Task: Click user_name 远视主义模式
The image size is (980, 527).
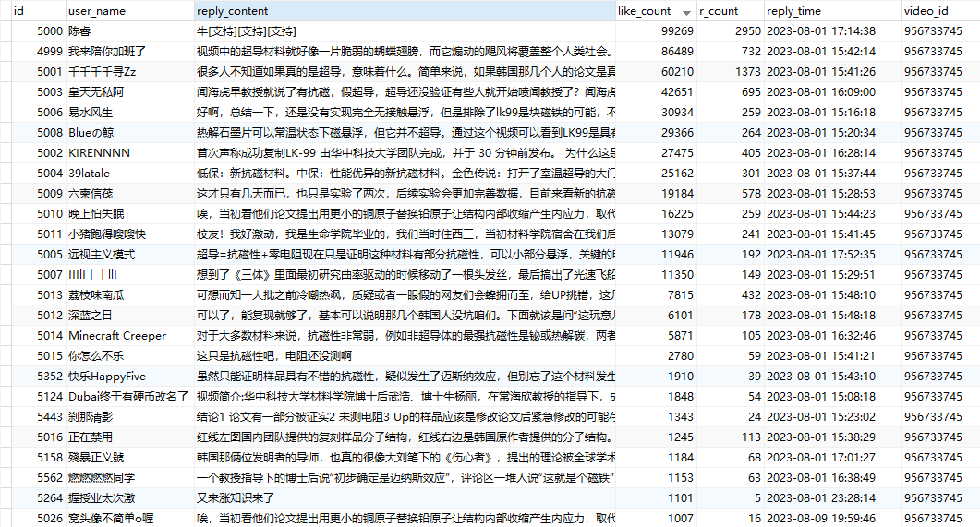Action: 102,254
